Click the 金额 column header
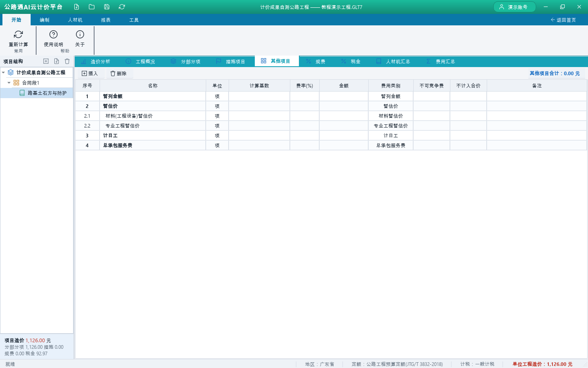Screen dimensions: 588x368 pyautogui.click(x=344, y=85)
